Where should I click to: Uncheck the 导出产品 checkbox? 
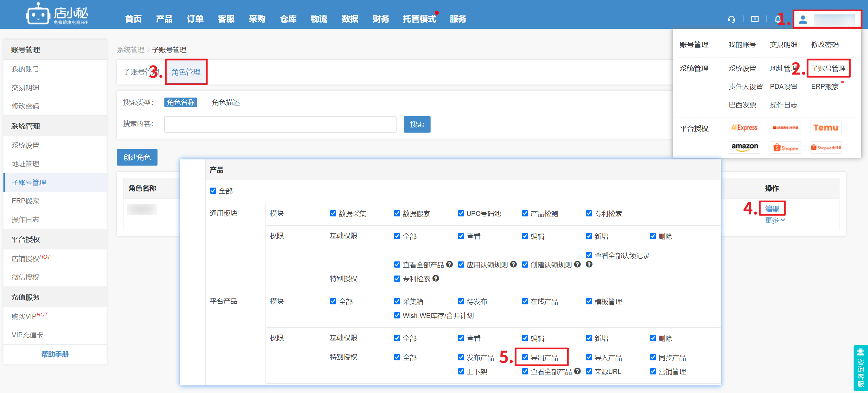point(525,357)
